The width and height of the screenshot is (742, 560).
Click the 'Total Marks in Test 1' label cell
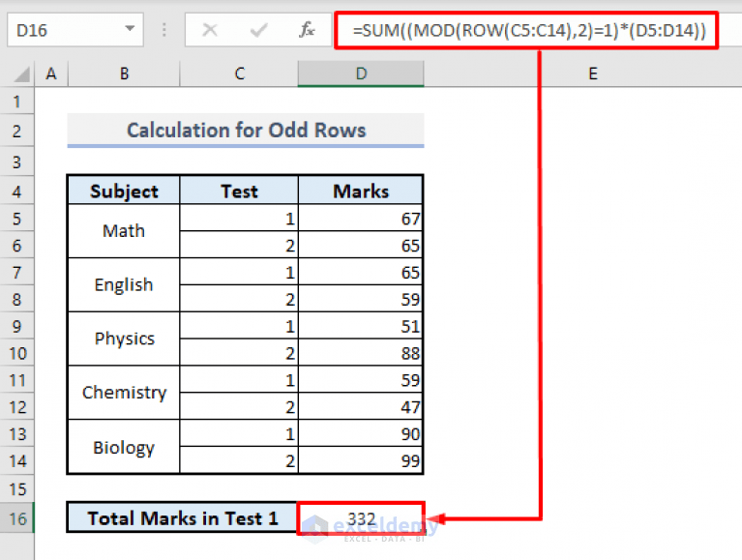183,518
